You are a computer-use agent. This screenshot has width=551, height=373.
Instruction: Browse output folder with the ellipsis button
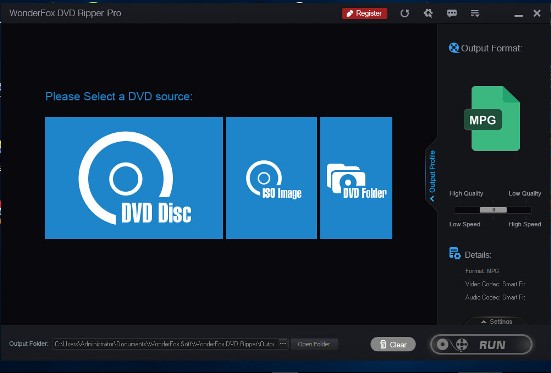coord(283,344)
